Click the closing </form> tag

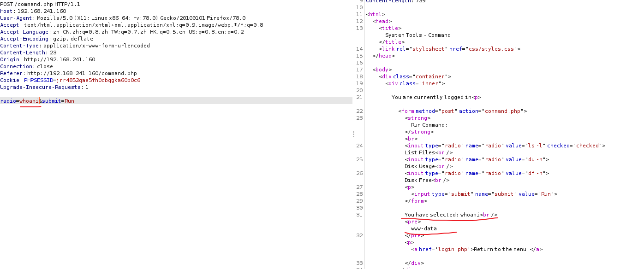pyautogui.click(x=416, y=201)
